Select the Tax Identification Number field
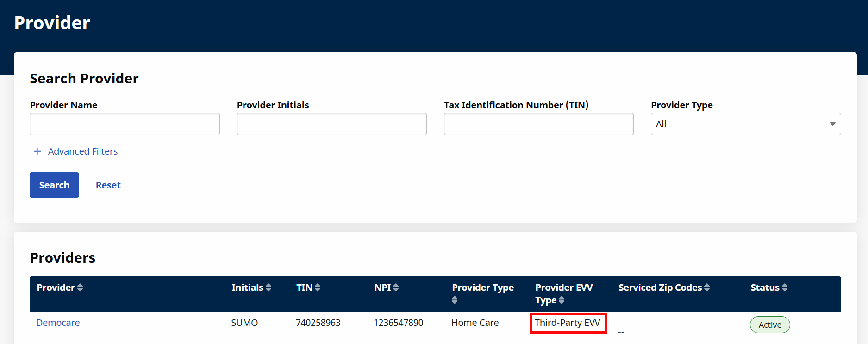Image resolution: width=868 pixels, height=344 pixels. (x=538, y=124)
